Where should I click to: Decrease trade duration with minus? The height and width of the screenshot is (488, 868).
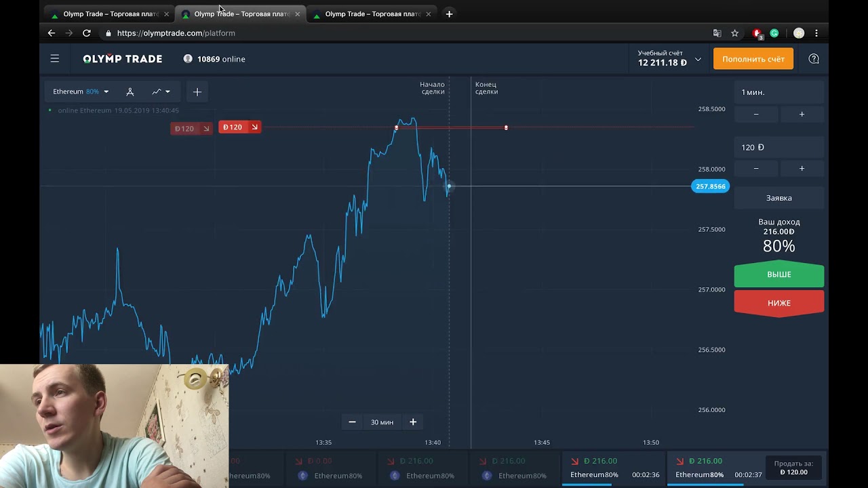coord(756,114)
